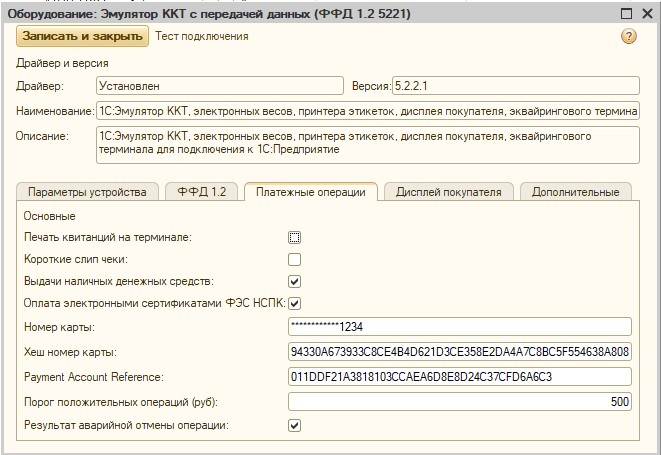Focus the Payment Account Reference field
The image size is (661, 455).
(x=459, y=376)
